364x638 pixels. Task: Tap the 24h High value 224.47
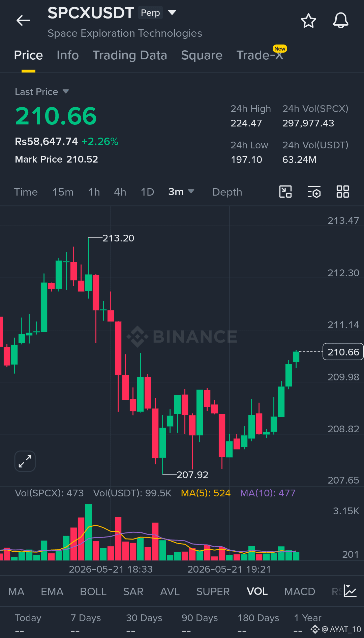point(246,123)
